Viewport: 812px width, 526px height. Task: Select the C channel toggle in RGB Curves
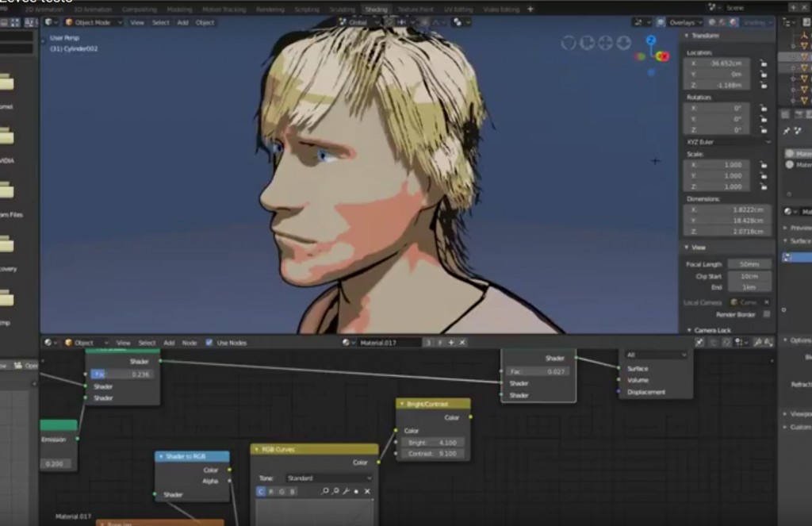click(261, 492)
